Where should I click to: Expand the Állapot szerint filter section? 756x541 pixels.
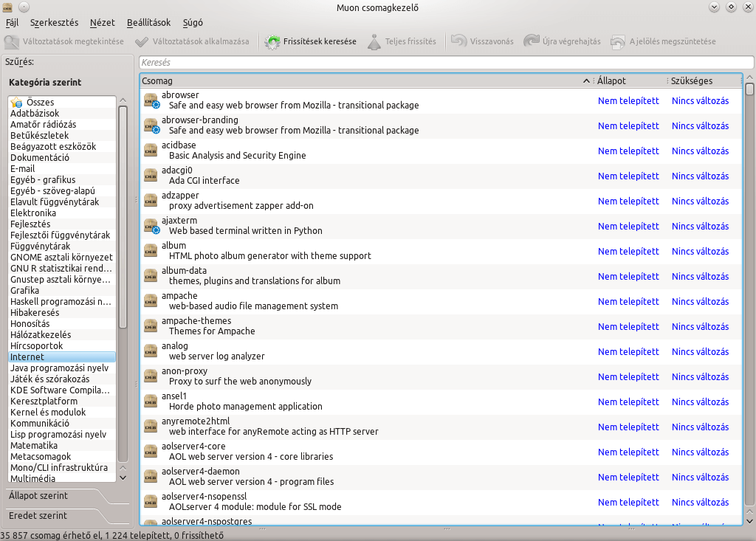pyautogui.click(x=38, y=496)
